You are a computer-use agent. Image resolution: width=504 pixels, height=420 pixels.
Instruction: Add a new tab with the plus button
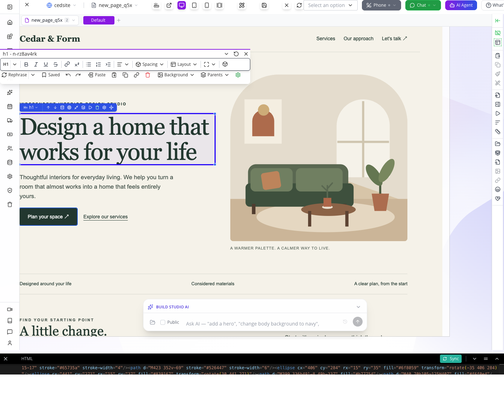[119, 20]
